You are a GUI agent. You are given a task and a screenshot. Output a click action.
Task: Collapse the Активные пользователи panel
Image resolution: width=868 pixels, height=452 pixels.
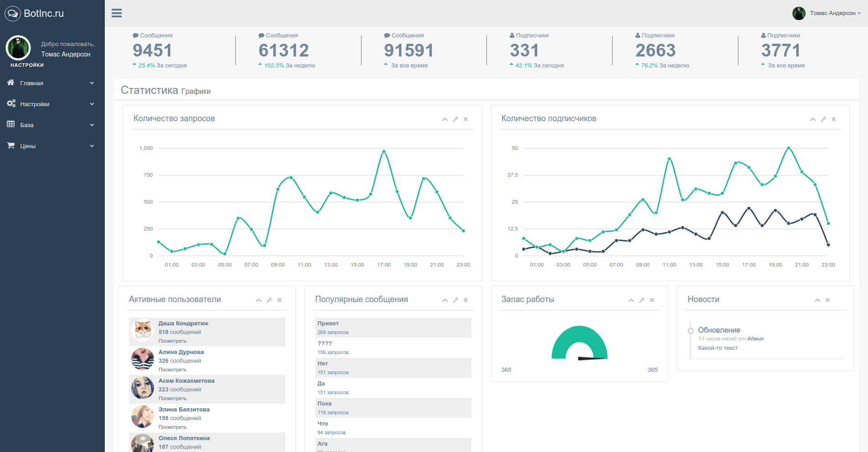[258, 300]
